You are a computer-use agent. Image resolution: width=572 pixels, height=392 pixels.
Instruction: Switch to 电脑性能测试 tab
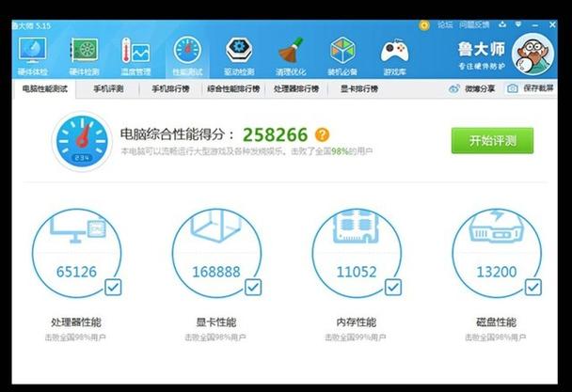(45, 89)
